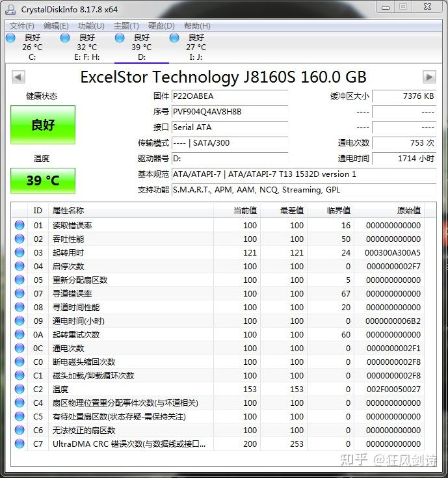
Task: Click the serial number field PVF904Q4AV8H8B
Action: tap(230, 112)
